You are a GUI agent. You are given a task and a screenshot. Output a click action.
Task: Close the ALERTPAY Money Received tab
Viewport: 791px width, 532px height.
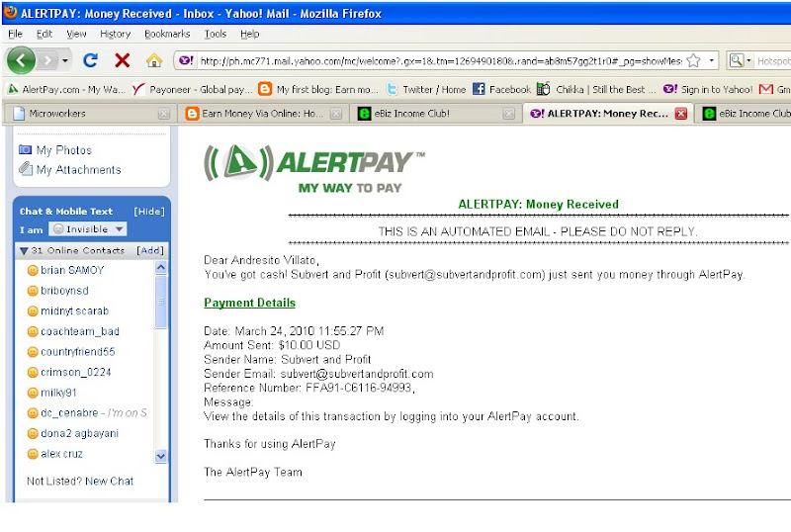coord(681,114)
